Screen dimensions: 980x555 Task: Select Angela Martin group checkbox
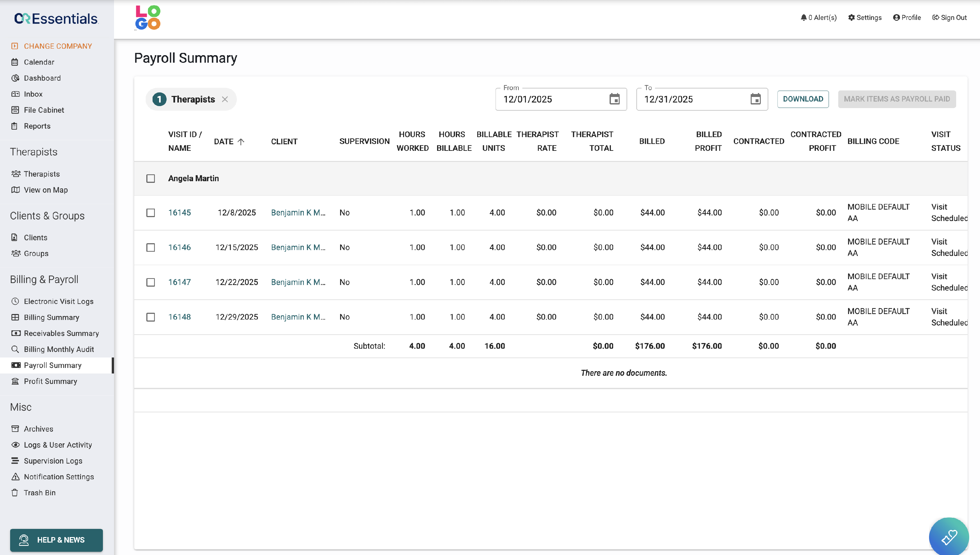(x=151, y=178)
